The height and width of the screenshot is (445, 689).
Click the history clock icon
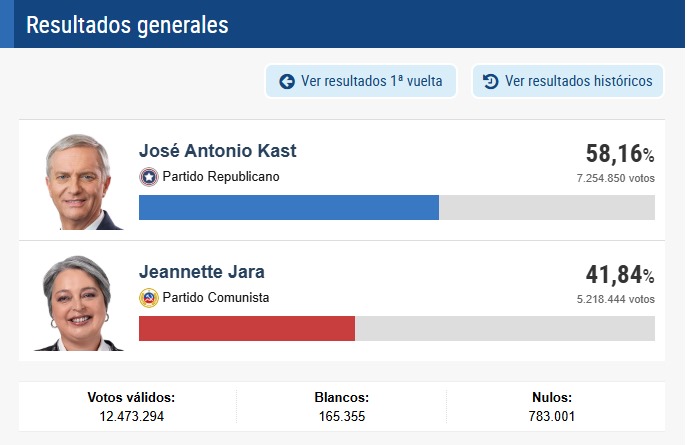490,81
